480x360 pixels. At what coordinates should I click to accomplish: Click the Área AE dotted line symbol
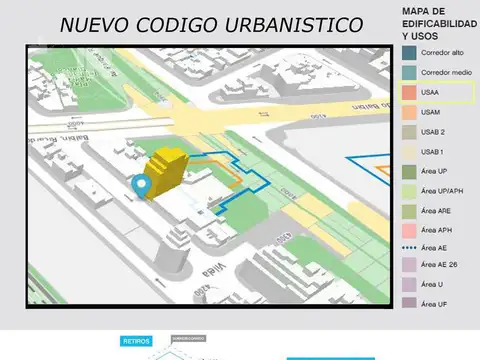pyautogui.click(x=409, y=248)
